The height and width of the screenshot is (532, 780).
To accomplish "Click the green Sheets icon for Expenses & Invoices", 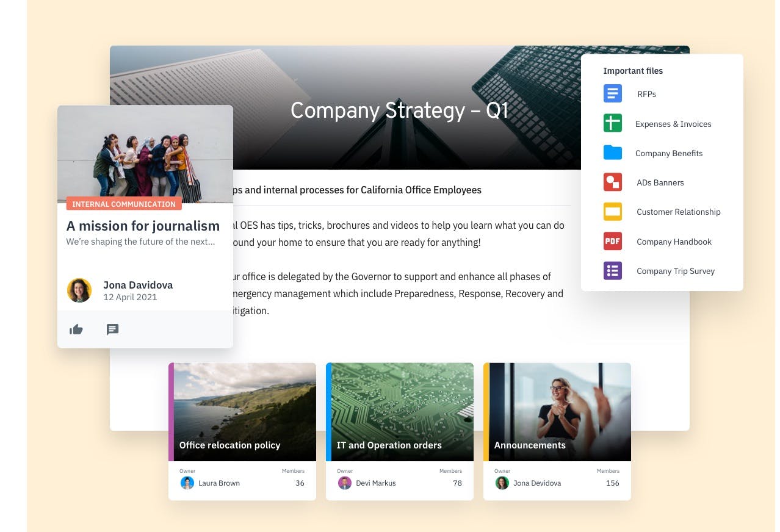I will pyautogui.click(x=612, y=123).
